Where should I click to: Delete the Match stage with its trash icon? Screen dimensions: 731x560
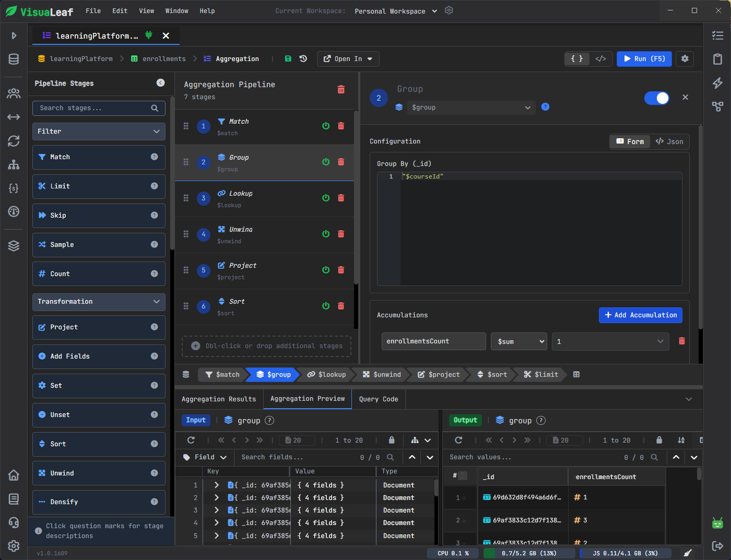341,126
